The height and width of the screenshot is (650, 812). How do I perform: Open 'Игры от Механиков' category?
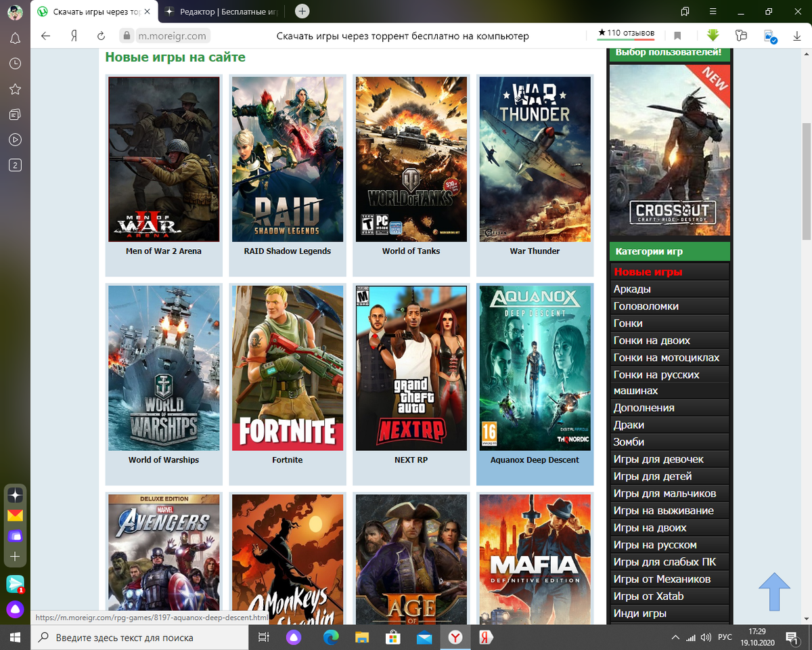click(669, 579)
